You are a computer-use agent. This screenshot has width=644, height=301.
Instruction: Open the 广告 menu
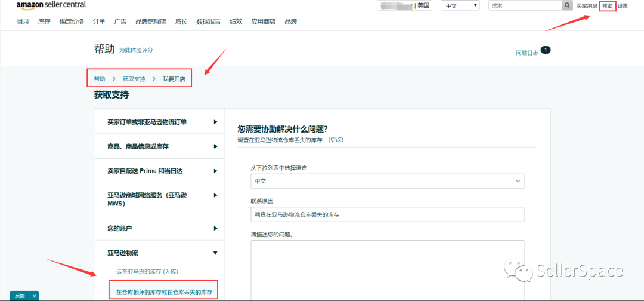pos(120,21)
